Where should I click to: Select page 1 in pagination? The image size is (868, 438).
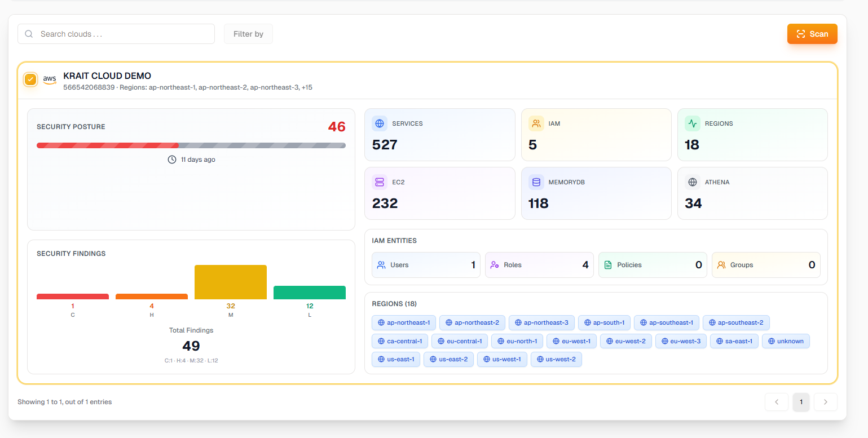[801, 402]
